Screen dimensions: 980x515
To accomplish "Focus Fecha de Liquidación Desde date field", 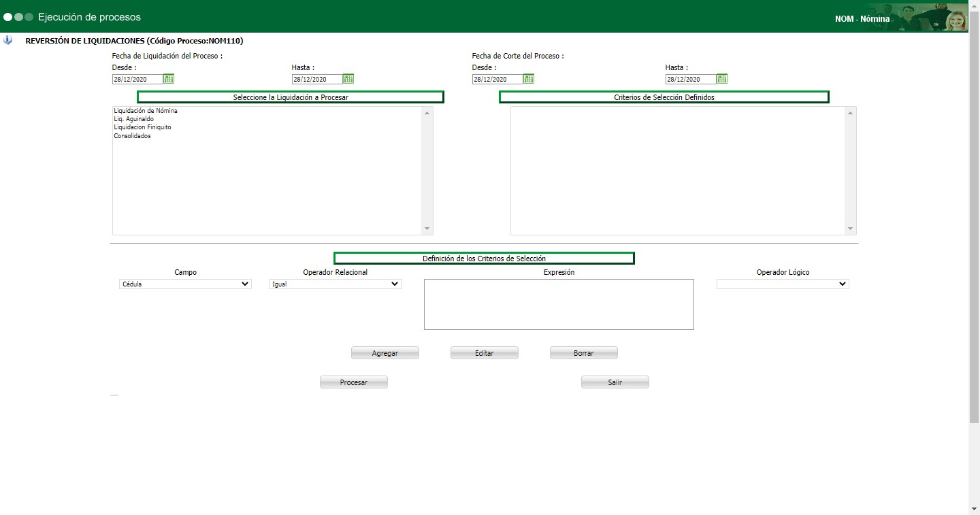I will [137, 79].
